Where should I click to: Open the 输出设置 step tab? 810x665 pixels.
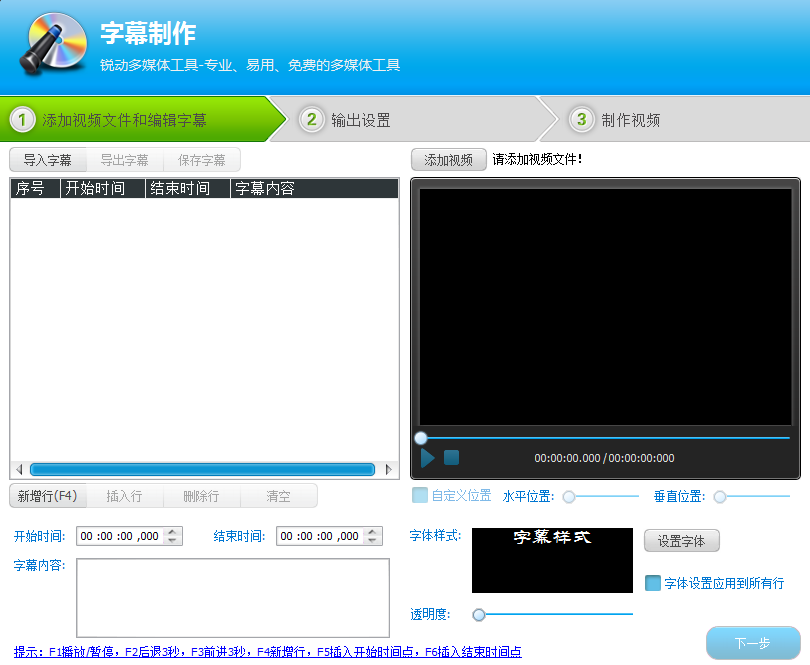(360, 120)
